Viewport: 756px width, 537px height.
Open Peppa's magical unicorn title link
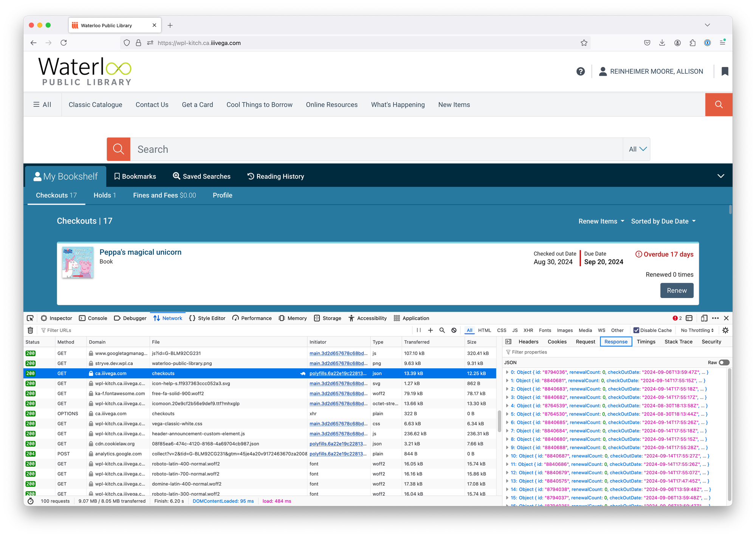(140, 252)
